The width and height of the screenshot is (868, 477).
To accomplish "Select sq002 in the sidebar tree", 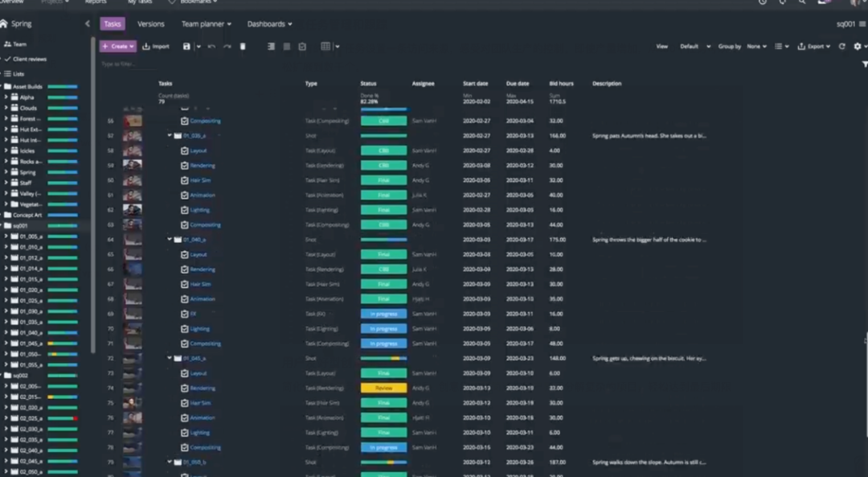I will point(20,375).
